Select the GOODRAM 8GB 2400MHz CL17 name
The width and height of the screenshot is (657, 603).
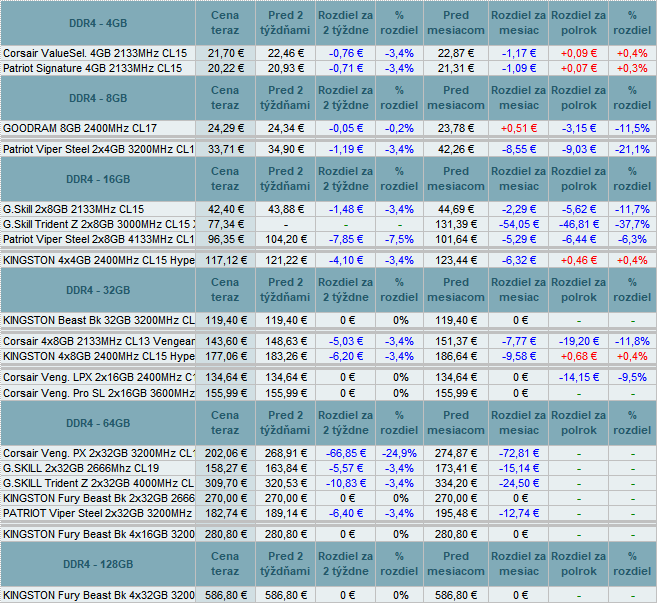(80, 128)
